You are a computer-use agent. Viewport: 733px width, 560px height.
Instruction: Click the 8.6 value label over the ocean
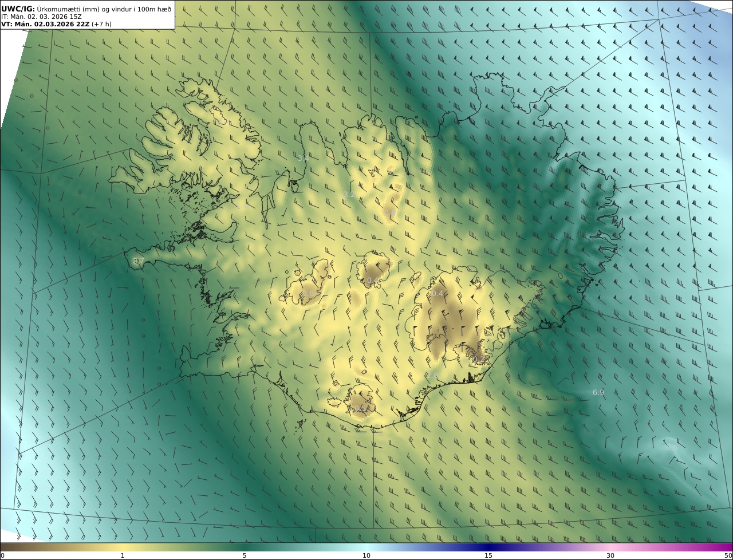[671, 447]
